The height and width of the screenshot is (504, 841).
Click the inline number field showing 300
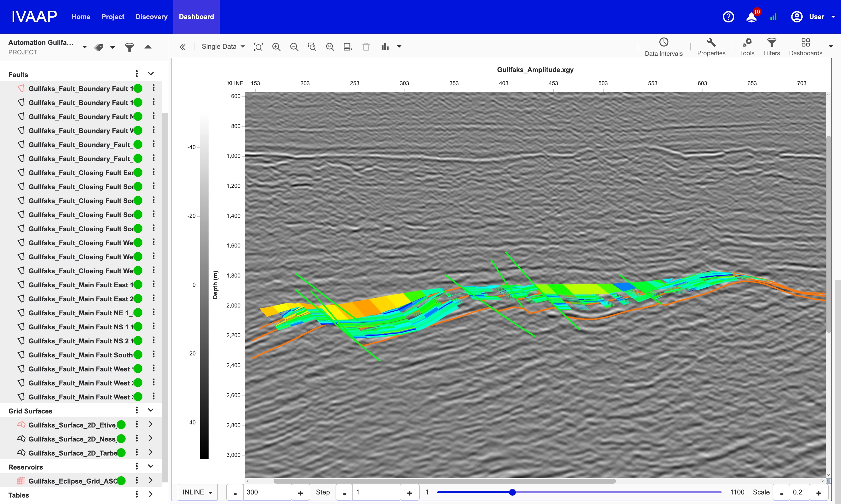point(267,492)
